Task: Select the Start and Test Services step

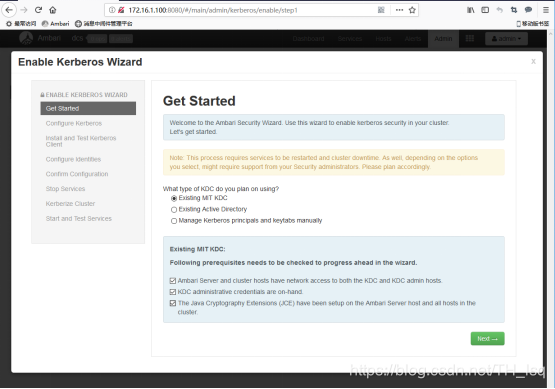Action: coord(79,219)
